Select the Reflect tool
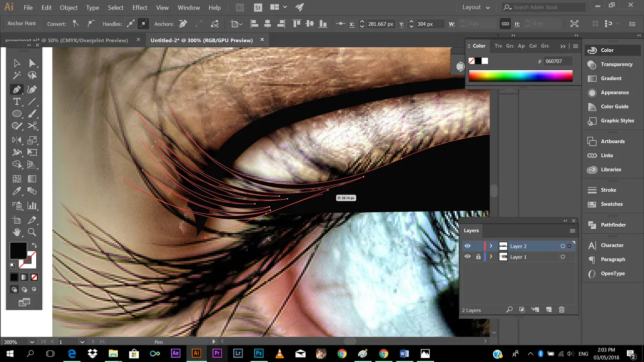 tap(17, 141)
